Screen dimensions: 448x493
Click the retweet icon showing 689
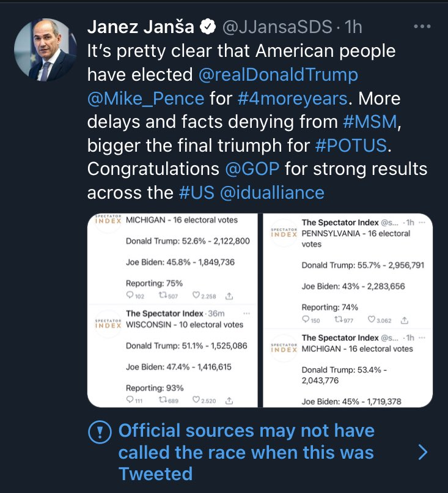(x=163, y=399)
